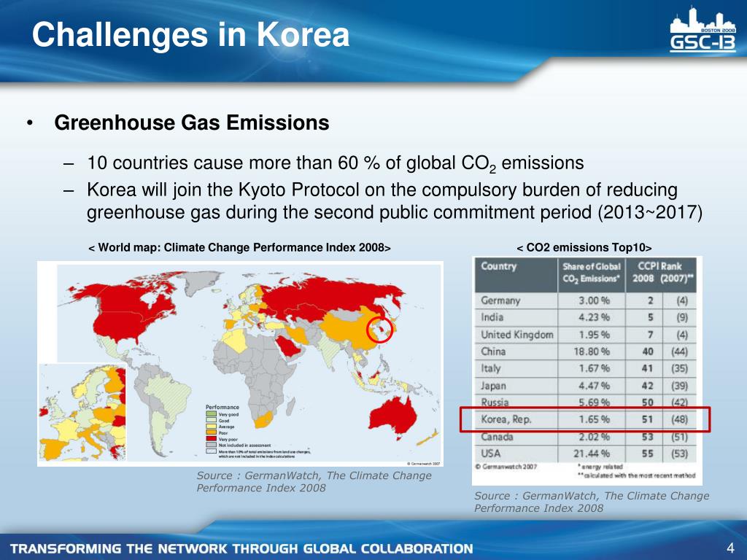Open the world map image
This screenshot has width=747, height=560.
(240, 364)
